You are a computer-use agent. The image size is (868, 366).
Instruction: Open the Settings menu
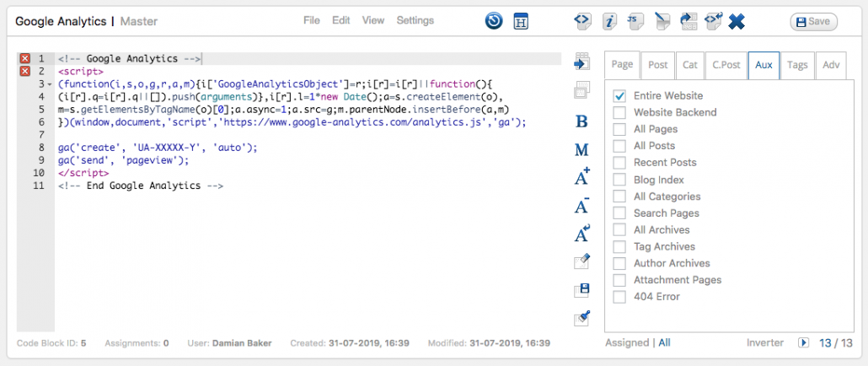(415, 20)
